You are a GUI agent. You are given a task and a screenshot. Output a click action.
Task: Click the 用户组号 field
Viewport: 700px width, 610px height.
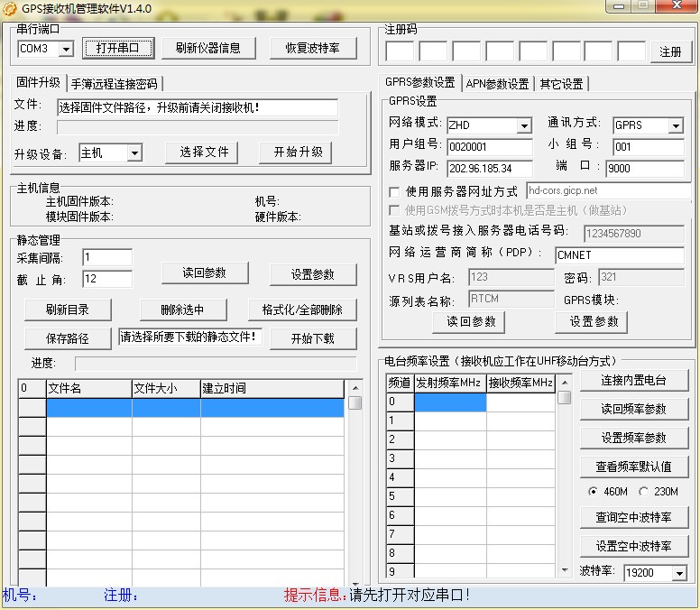click(490, 147)
